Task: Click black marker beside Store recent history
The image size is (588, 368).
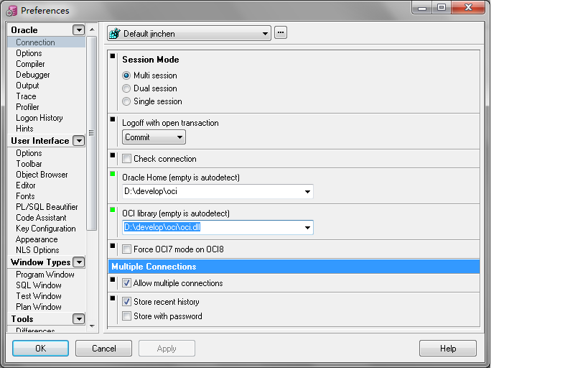Action: pyautogui.click(x=113, y=298)
